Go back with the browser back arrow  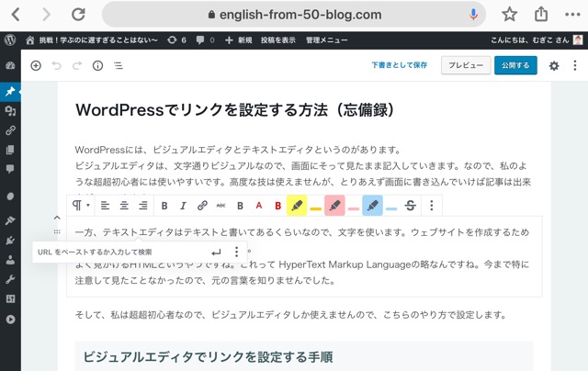pyautogui.click(x=16, y=15)
